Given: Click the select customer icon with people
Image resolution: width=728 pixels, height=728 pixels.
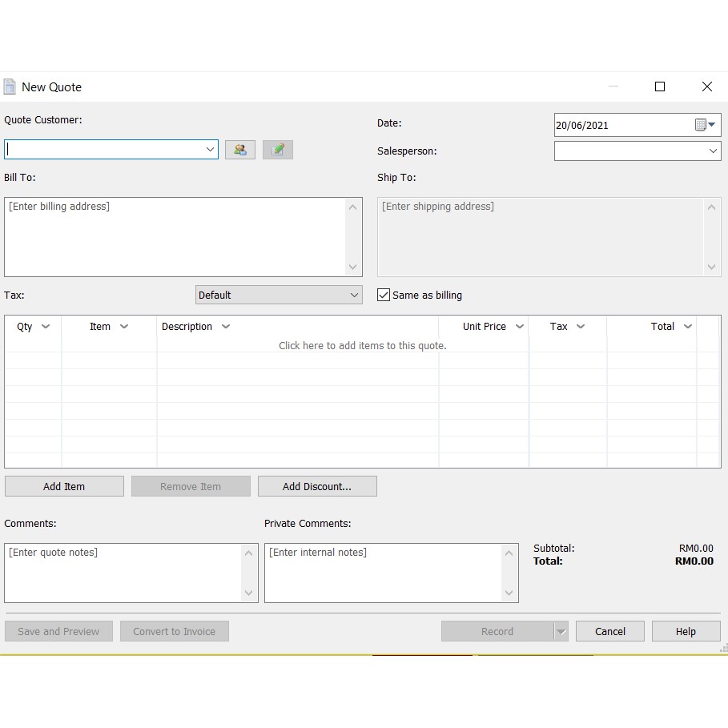Looking at the screenshot, I should (x=239, y=150).
